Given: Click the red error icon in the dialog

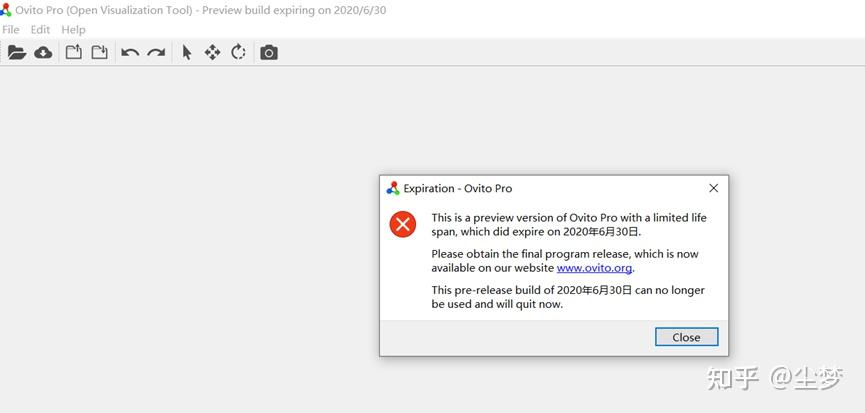Looking at the screenshot, I should pyautogui.click(x=403, y=225).
